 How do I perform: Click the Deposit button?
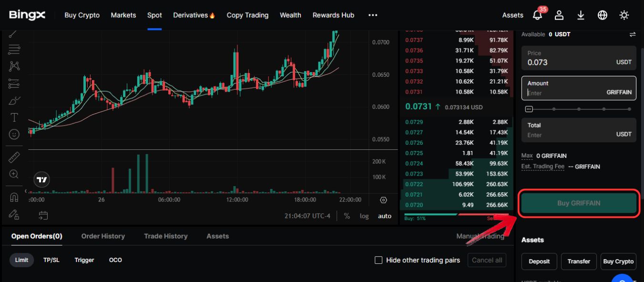pyautogui.click(x=539, y=261)
